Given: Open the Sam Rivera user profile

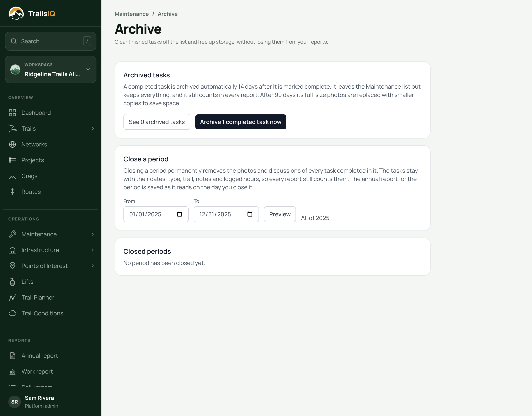Looking at the screenshot, I should tap(51, 402).
